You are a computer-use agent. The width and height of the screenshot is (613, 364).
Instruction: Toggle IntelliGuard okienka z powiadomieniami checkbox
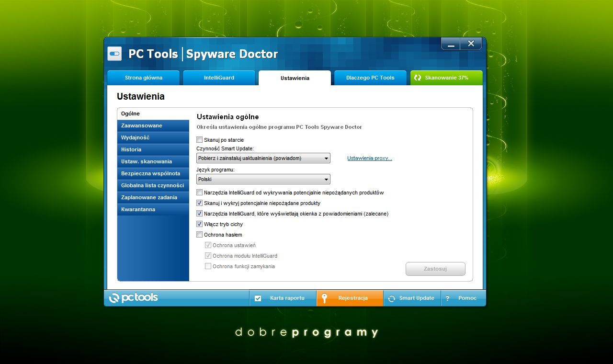[200, 214]
